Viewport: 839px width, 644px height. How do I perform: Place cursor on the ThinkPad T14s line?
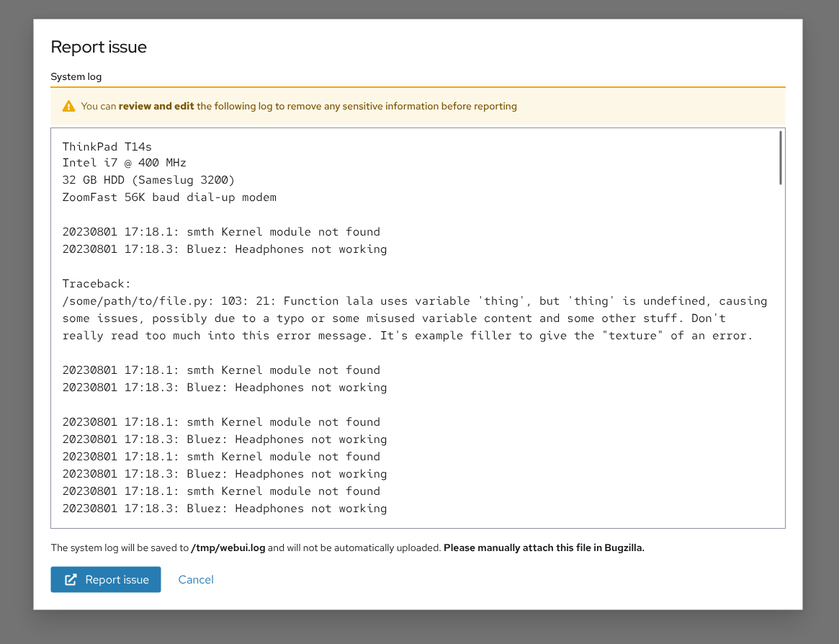[107, 146]
